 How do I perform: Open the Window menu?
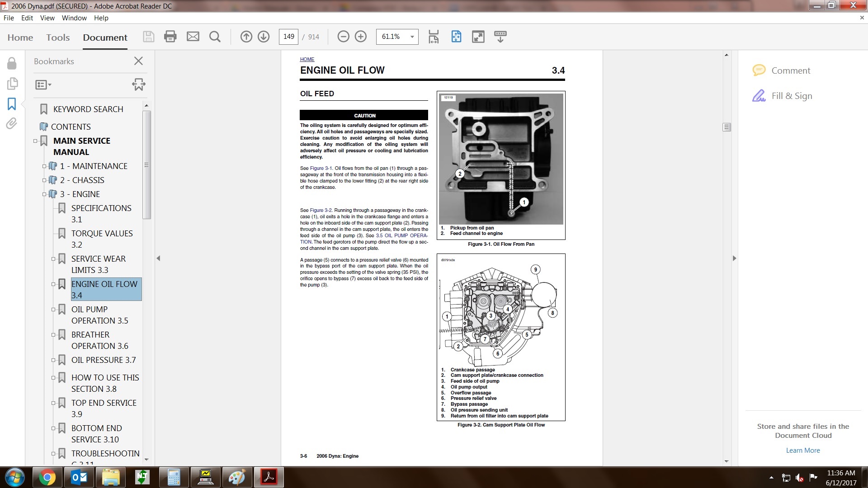pos(74,18)
